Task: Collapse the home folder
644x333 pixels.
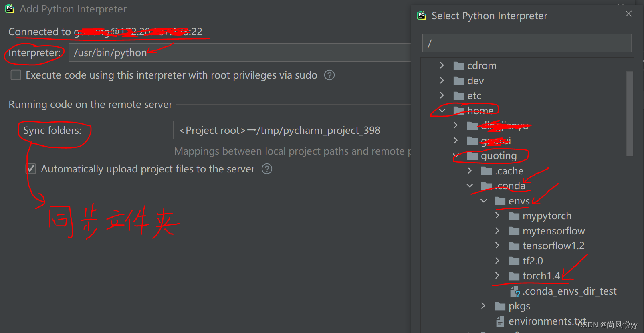Action: click(x=442, y=110)
